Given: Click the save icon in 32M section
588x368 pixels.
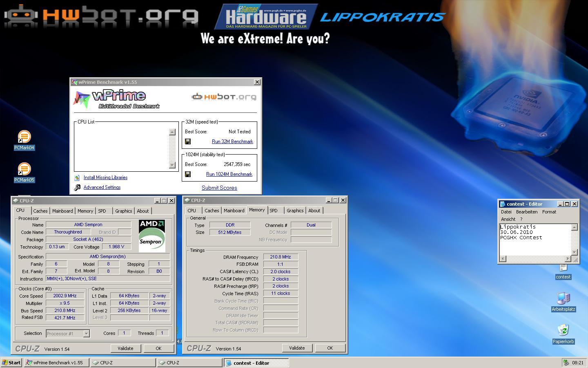Looking at the screenshot, I should coord(188,141).
